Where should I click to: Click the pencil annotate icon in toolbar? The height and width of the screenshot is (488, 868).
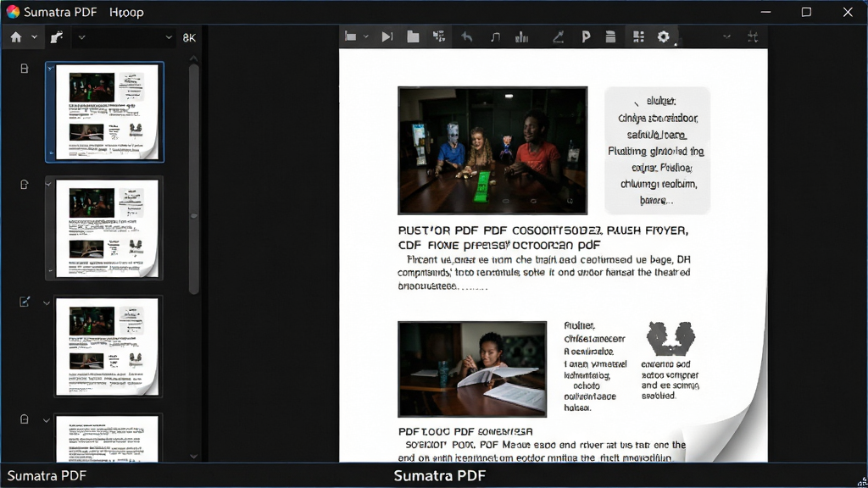(x=558, y=36)
